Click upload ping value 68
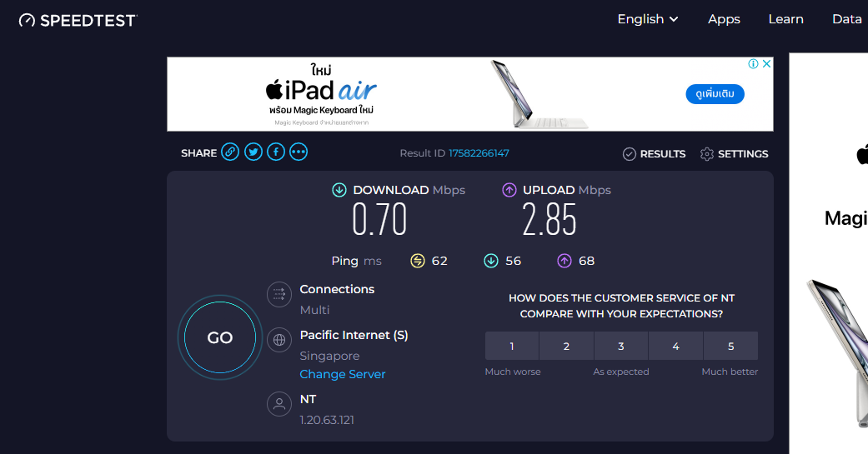 587,261
